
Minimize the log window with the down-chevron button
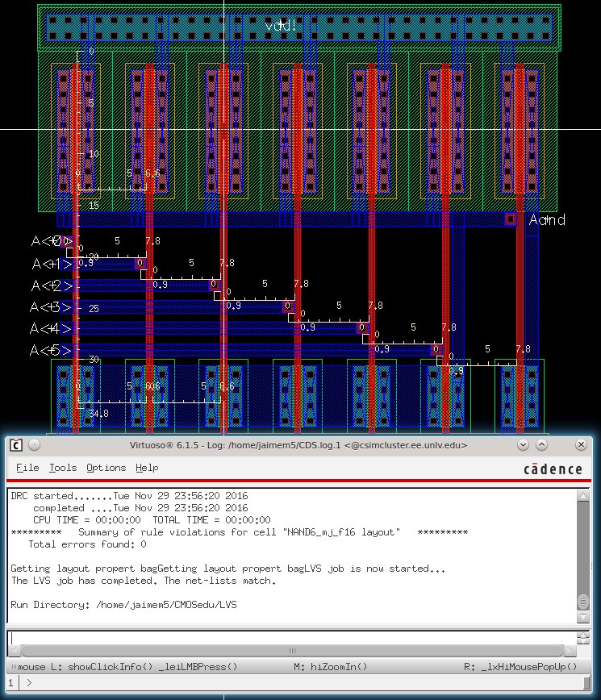click(x=526, y=445)
